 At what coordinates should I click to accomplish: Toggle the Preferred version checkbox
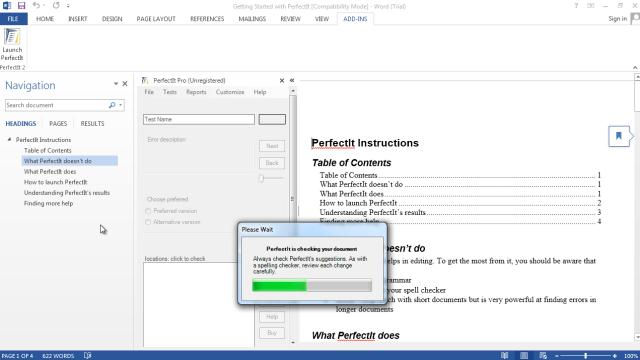point(148,211)
